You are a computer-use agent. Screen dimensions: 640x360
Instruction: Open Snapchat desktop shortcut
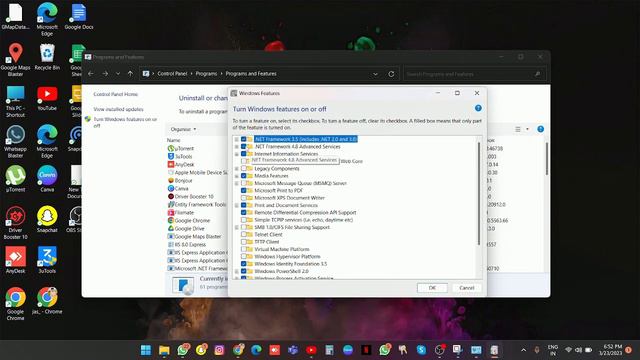click(47, 219)
